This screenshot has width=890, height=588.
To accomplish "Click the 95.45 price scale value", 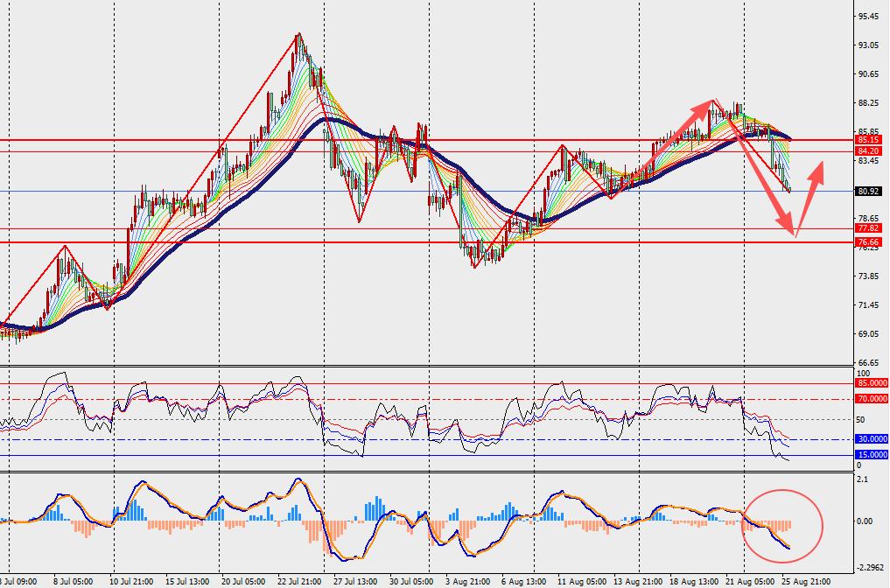I will 869,17.
